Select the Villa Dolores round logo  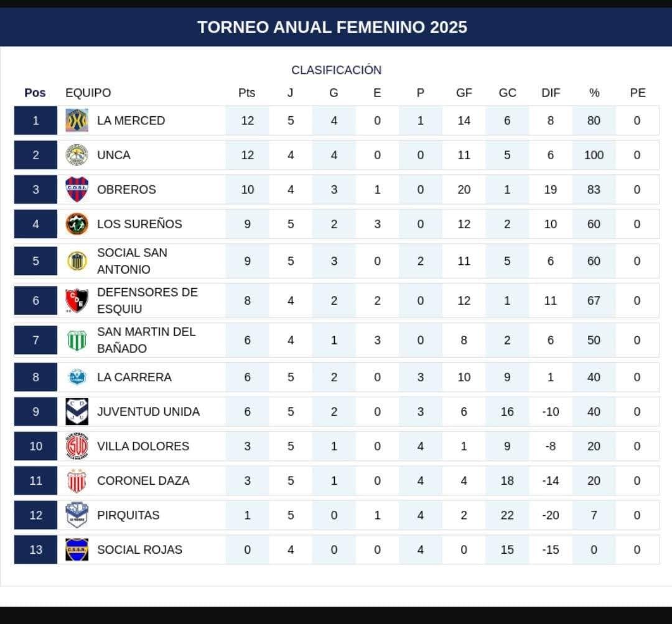click(77, 446)
